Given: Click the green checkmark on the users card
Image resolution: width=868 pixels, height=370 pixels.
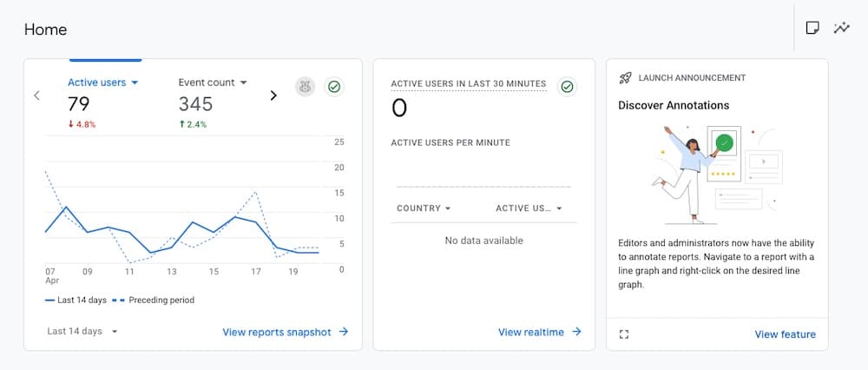Looking at the screenshot, I should [x=333, y=87].
